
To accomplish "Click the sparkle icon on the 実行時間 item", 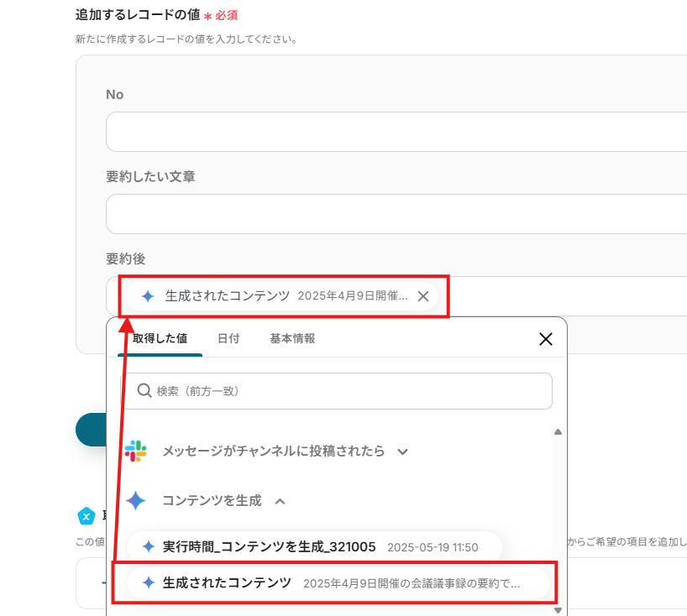I will coord(148,547).
